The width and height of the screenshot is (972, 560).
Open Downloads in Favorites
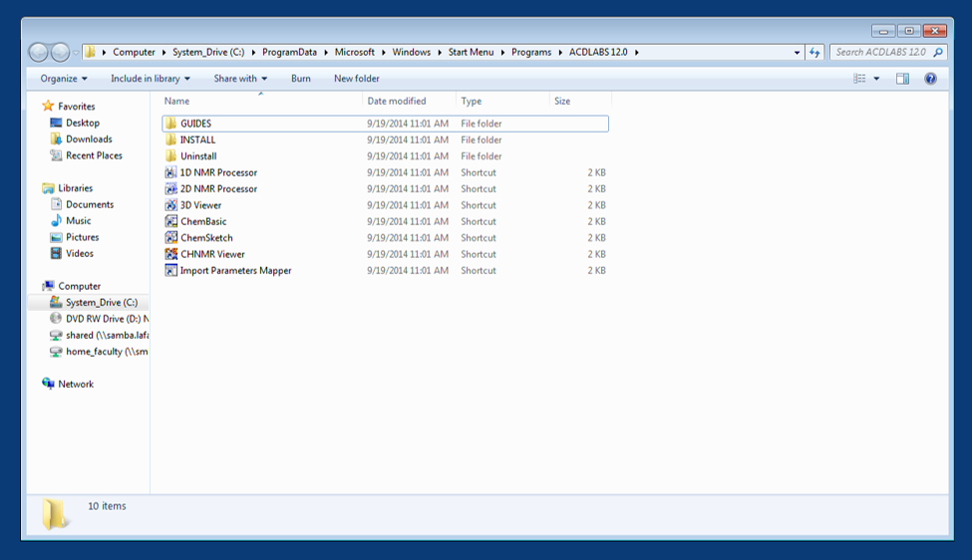coord(89,139)
